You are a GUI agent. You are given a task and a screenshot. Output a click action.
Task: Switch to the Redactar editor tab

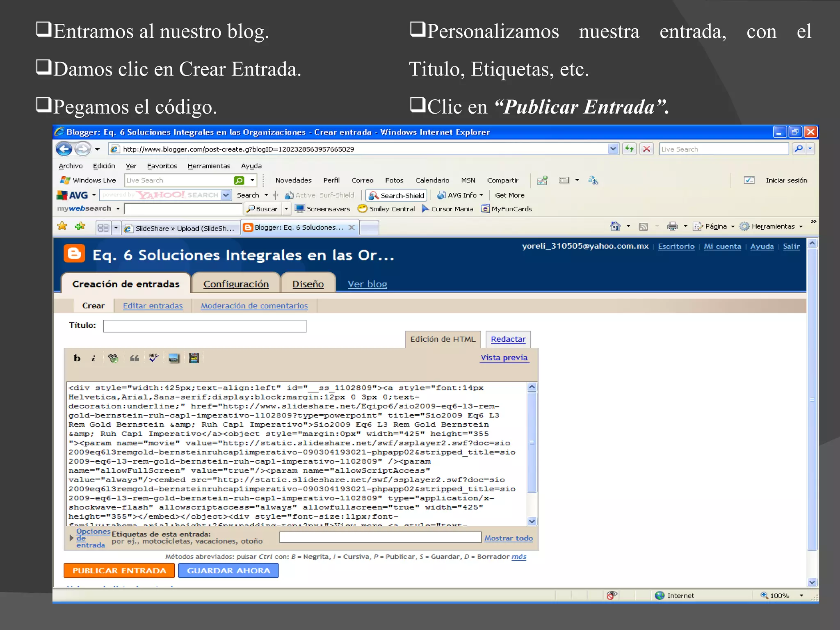click(x=508, y=339)
